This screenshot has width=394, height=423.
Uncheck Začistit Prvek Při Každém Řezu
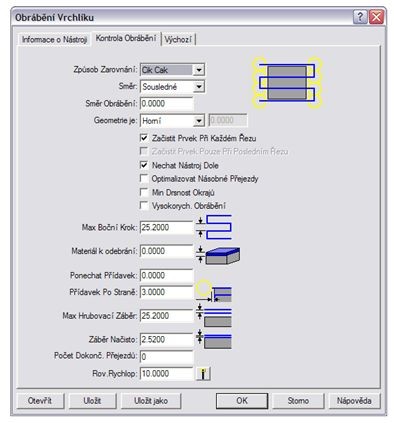point(144,138)
